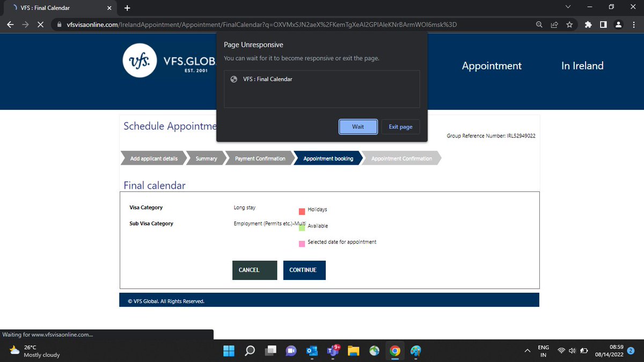Click the 'Long stay' visa category value
644x362 pixels.
(x=245, y=207)
